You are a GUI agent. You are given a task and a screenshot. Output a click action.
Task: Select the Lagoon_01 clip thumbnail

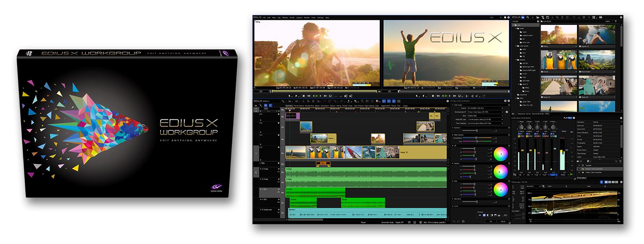pyautogui.click(x=597, y=34)
